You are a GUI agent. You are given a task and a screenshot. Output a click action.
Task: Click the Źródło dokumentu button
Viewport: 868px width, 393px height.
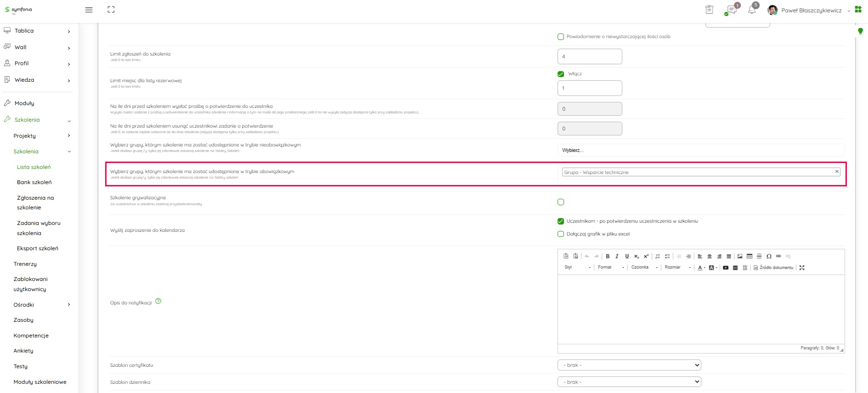[x=773, y=267]
